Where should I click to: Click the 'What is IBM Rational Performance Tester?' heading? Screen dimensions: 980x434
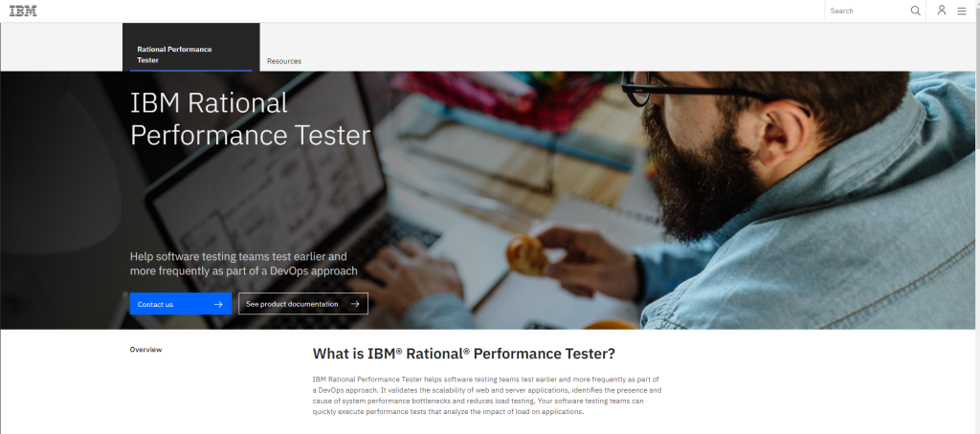464,354
